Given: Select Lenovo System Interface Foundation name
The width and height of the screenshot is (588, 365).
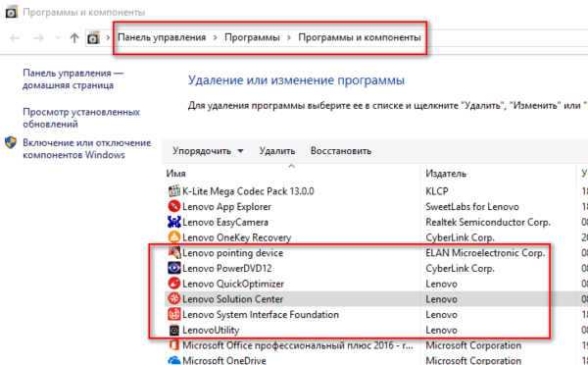Looking at the screenshot, I should pos(261,314).
